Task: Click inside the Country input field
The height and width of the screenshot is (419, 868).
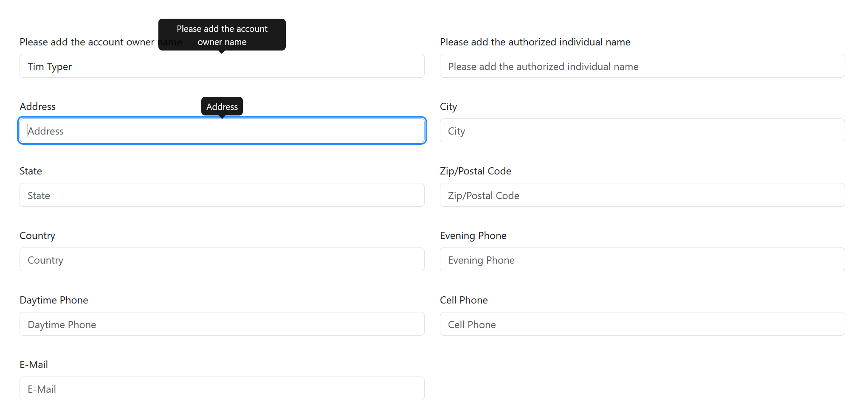Action: (x=222, y=259)
